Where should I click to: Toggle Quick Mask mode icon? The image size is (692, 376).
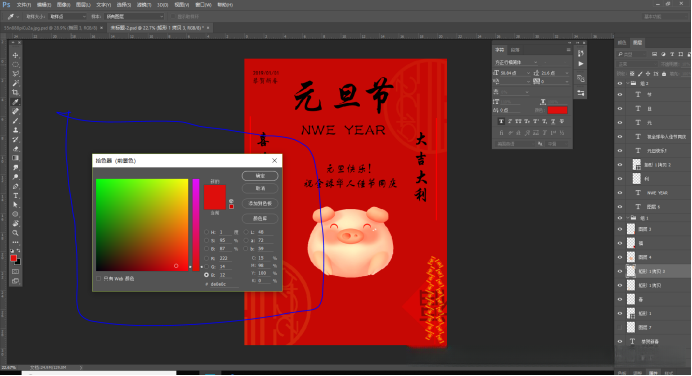15,272
